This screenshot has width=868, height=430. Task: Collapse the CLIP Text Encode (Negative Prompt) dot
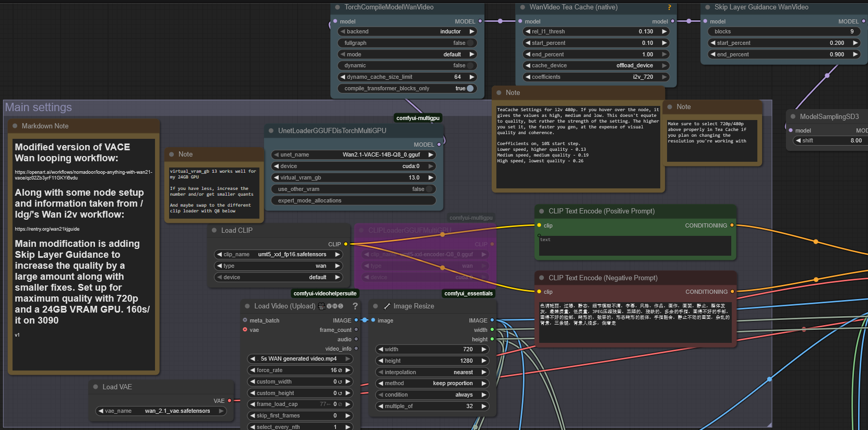pos(541,278)
